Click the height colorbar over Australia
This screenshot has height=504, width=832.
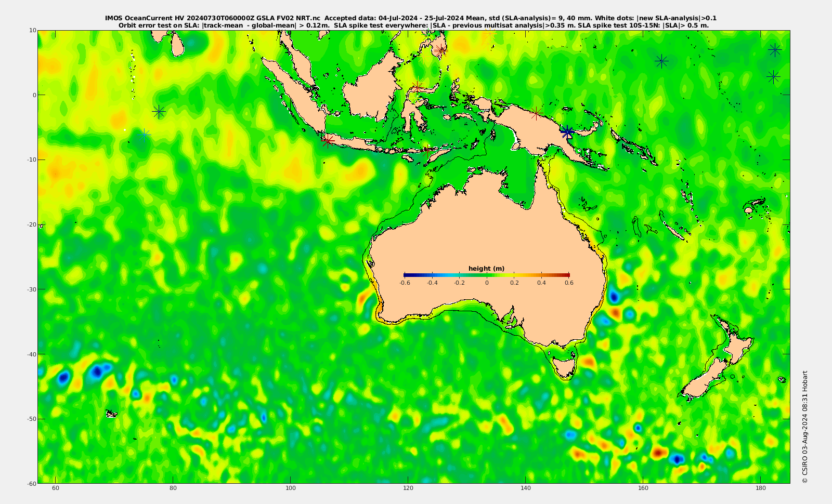[x=487, y=275]
